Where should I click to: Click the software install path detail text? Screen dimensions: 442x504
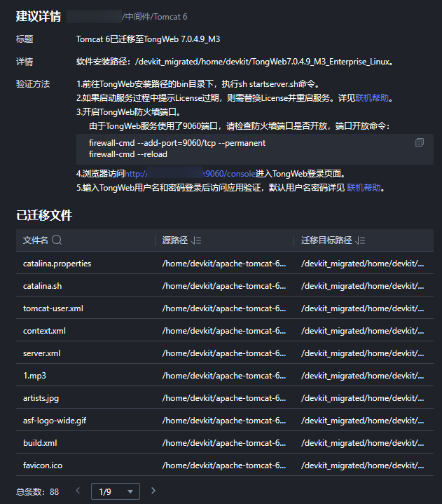(x=235, y=62)
